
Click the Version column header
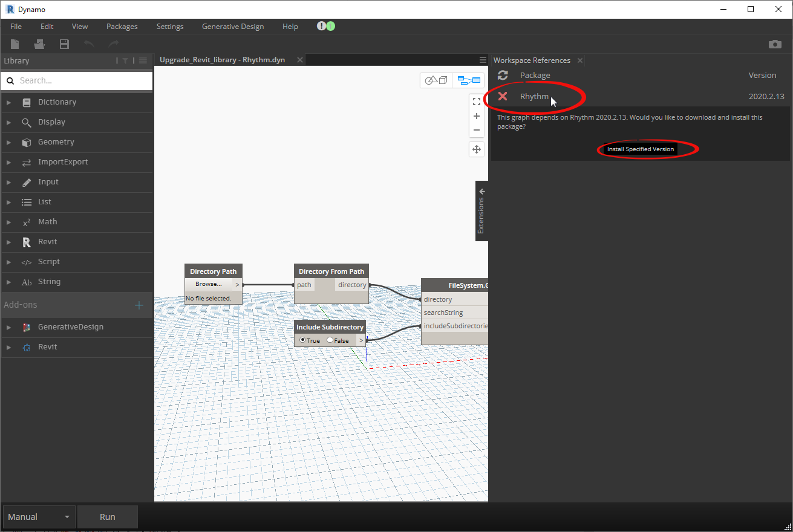(x=762, y=76)
